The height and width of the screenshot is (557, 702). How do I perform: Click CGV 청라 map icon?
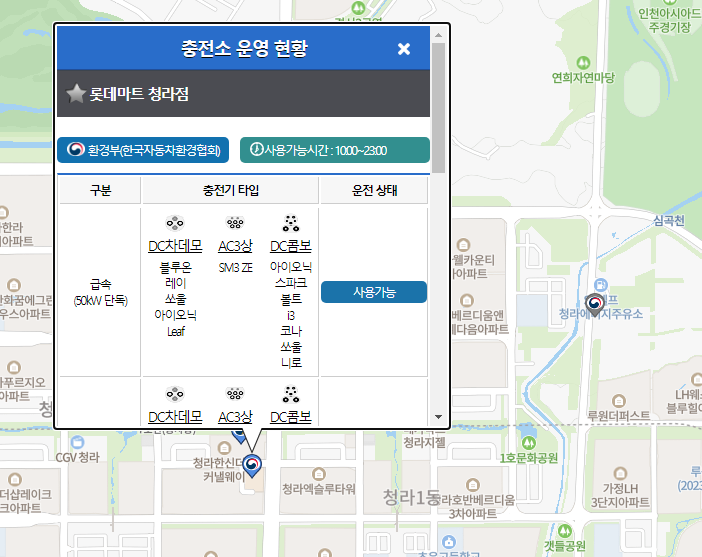pyautogui.click(x=77, y=442)
